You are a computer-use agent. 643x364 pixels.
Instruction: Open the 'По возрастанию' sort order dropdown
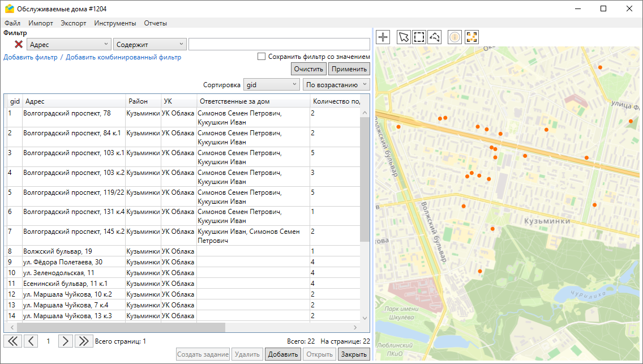click(x=336, y=85)
